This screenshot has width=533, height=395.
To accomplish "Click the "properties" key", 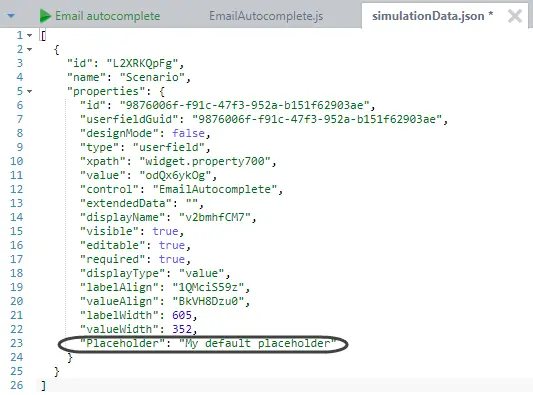I will point(106,91).
